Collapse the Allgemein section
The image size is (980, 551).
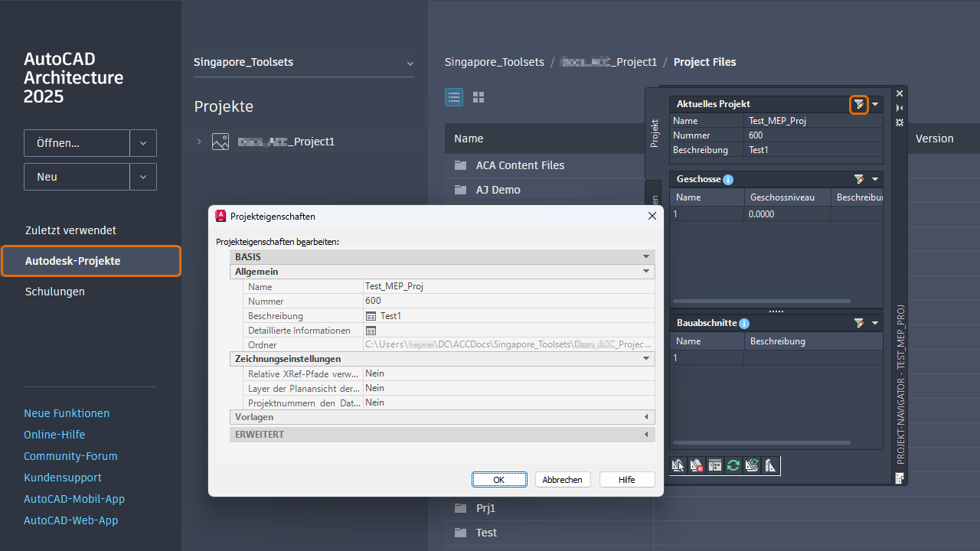(x=646, y=272)
